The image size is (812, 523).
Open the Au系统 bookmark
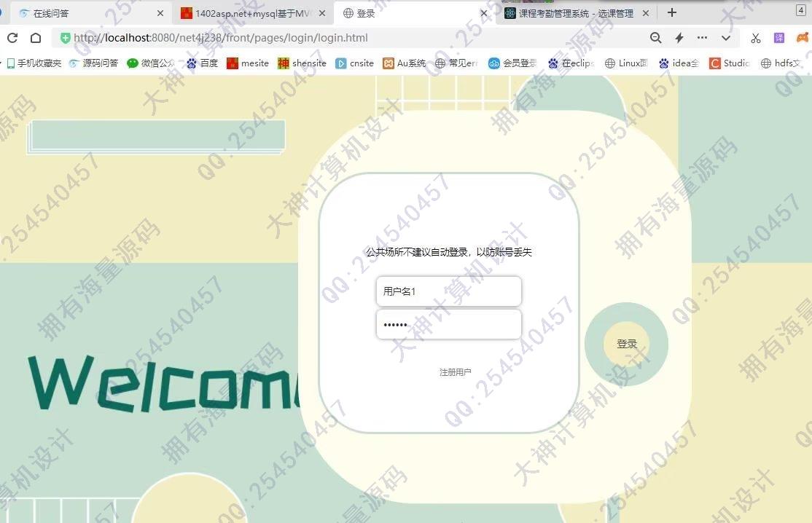click(405, 63)
